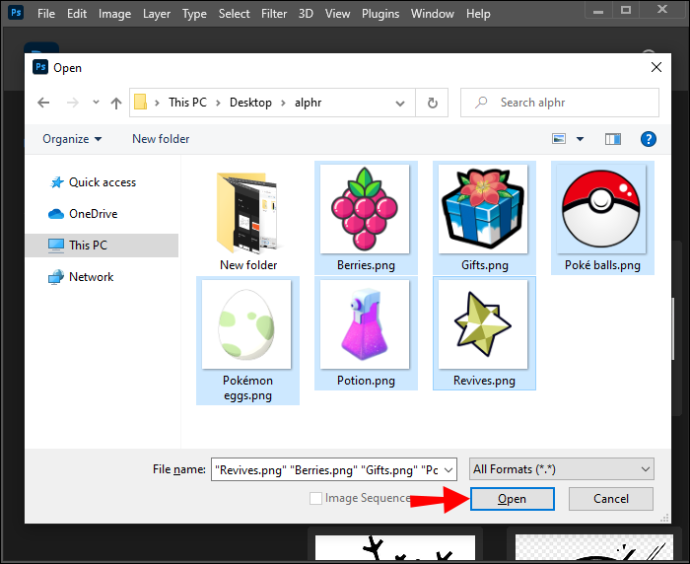Click the Forward arrow in Open dialog

click(x=73, y=103)
